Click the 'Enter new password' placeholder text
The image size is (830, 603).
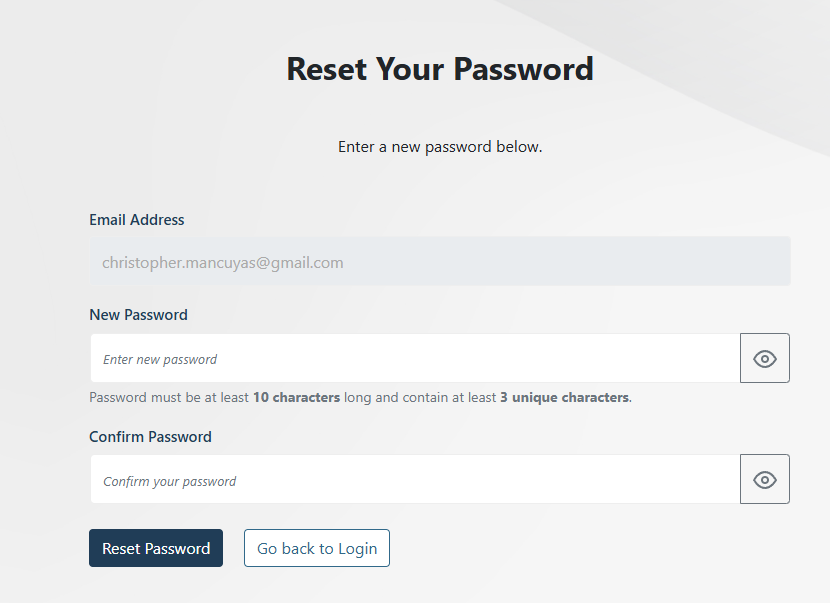[160, 360]
